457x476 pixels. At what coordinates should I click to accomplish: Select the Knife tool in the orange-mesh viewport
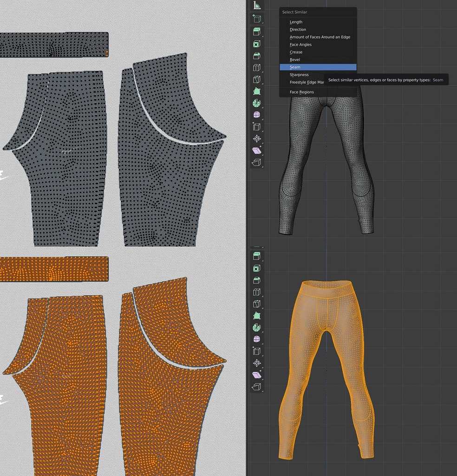pos(257,304)
